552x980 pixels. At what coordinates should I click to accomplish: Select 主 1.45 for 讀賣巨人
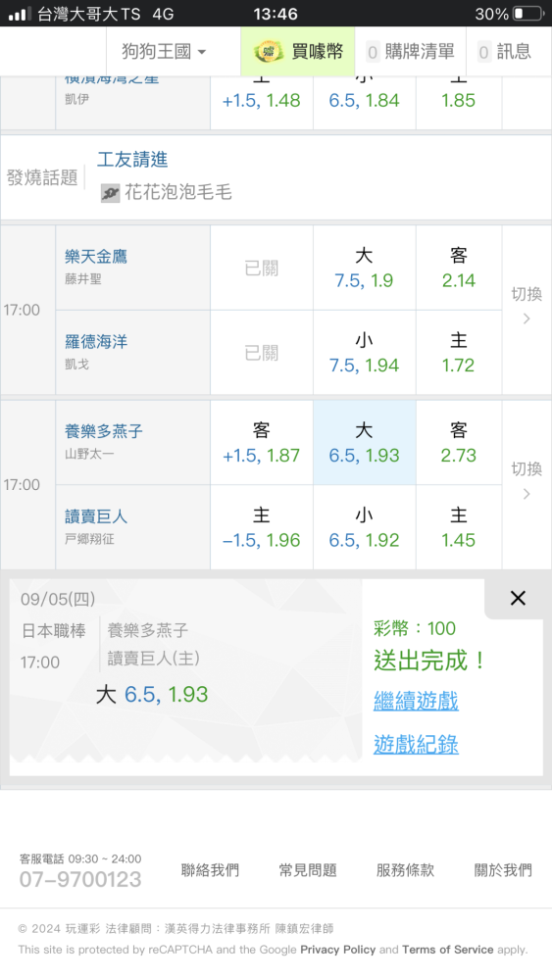459,527
